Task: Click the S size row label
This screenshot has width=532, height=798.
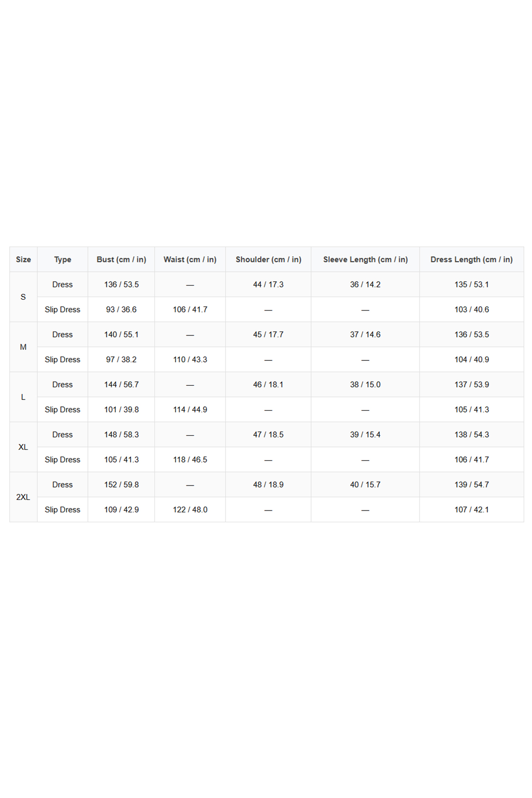Action: 23,297
